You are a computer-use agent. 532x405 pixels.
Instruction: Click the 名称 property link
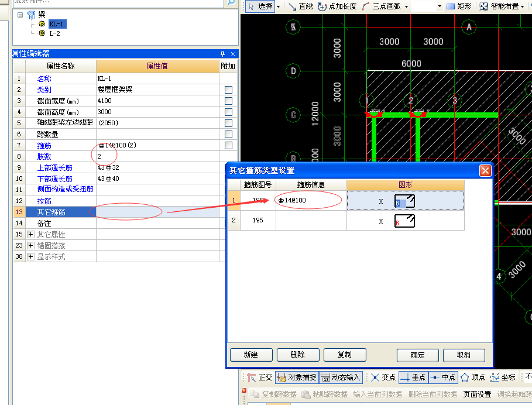[x=44, y=78]
